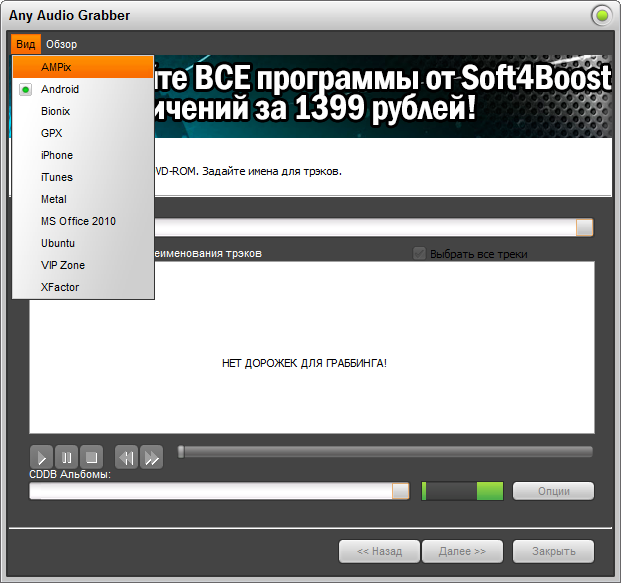Choose the GPX skin
621x583 pixels.
pyautogui.click(x=83, y=133)
